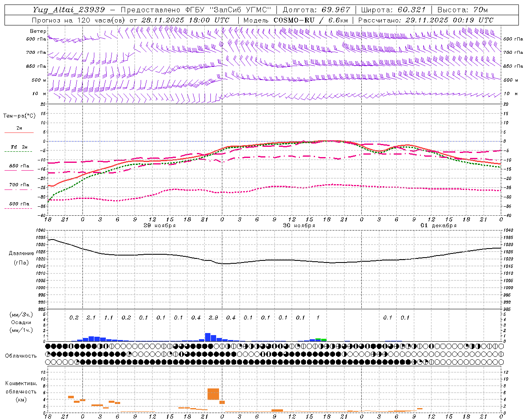Click the '(мм/1ч.)' precipitation unit label
Viewport: 525px width, 420px height.
click(x=21, y=330)
